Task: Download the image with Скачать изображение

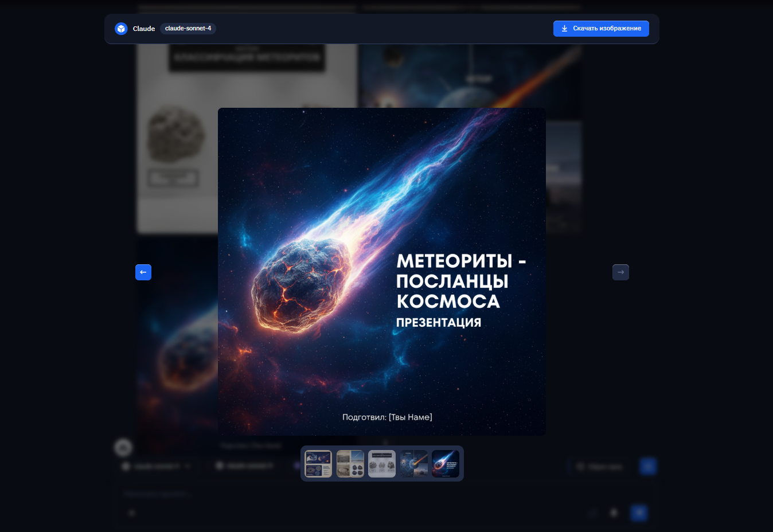Action: pos(601,29)
